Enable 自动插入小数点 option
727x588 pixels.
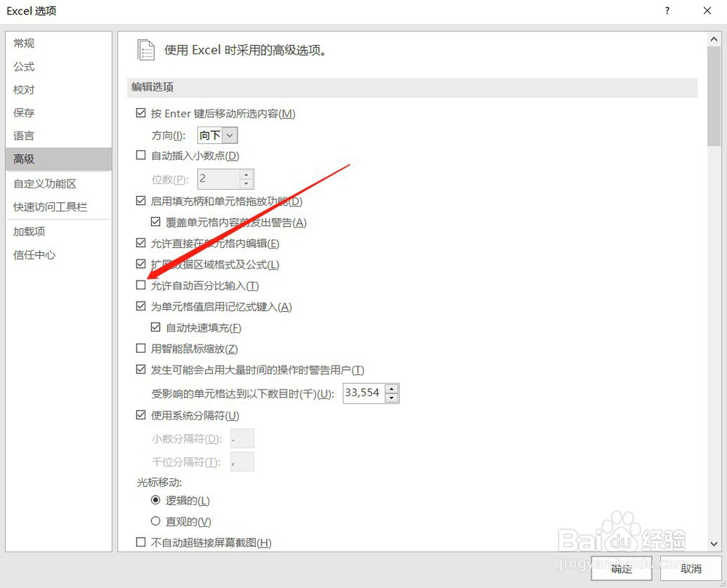(140, 155)
